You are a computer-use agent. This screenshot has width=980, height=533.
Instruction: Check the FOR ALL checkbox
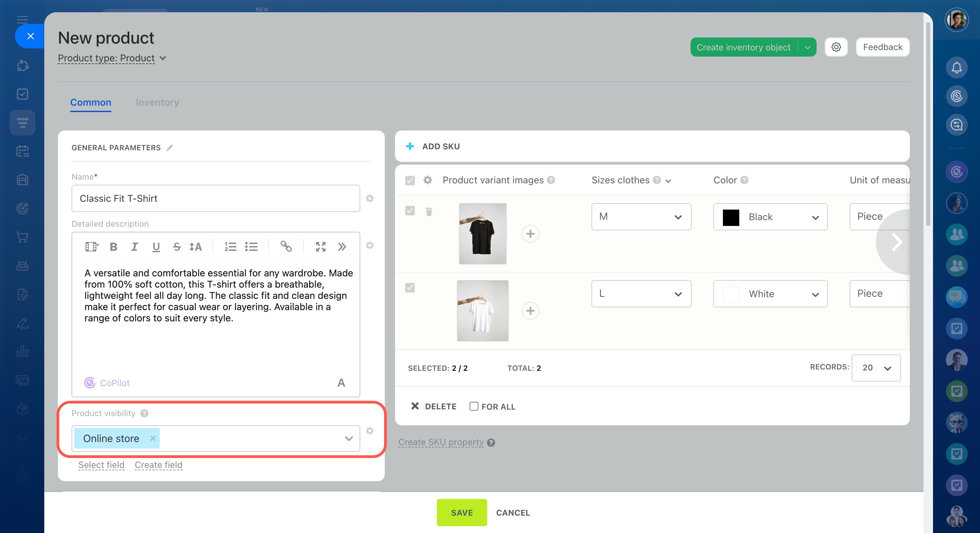(474, 406)
